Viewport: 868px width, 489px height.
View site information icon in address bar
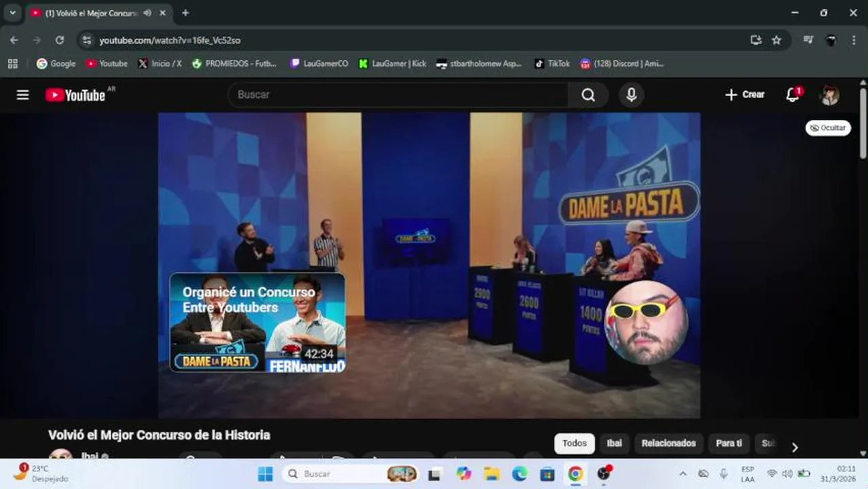[x=86, y=40]
